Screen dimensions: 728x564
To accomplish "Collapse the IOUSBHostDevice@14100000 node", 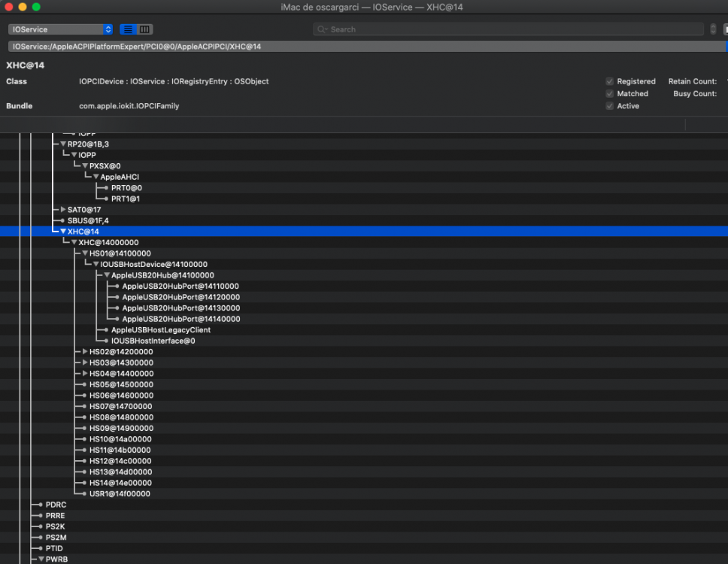I will [96, 264].
